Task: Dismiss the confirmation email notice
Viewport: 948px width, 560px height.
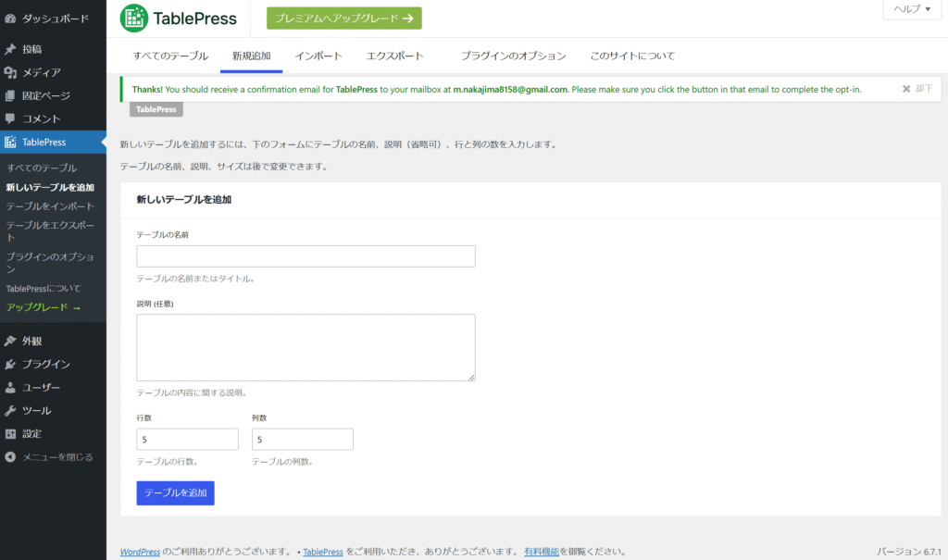Action: 917,89
